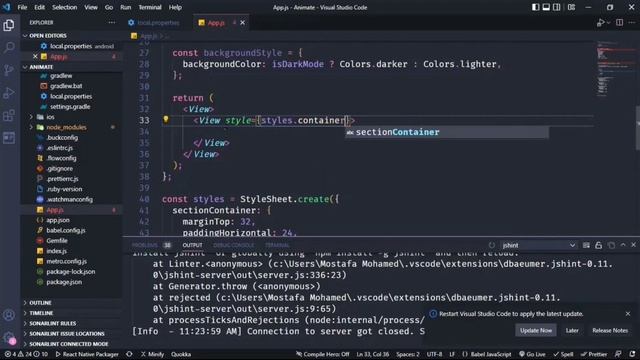Viewport: 640px width, 360px height.
Task: Open the Extensions view
Action: pos(9,116)
